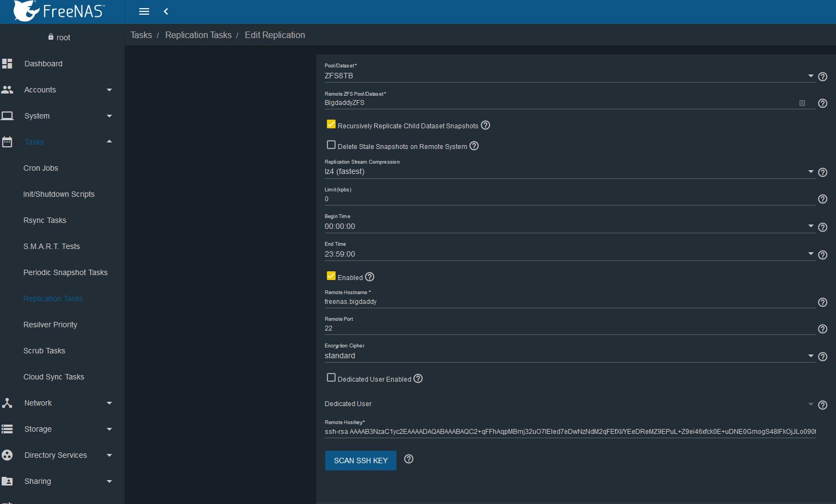The image size is (836, 504).
Task: Click help icon beside Scan SSH Key
Action: [409, 459]
